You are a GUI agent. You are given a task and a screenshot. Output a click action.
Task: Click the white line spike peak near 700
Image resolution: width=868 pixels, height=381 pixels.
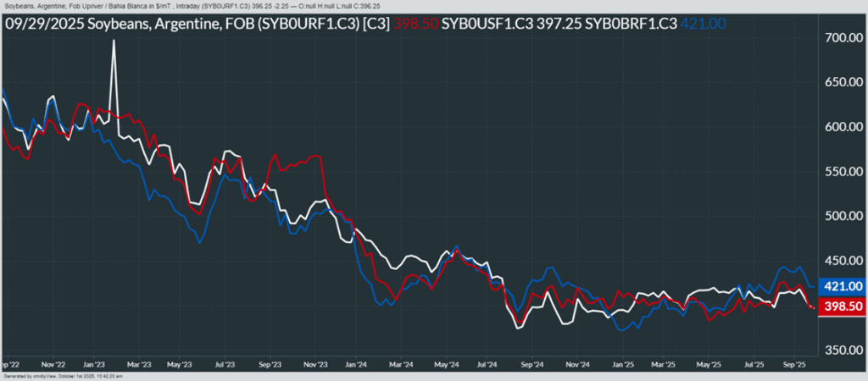[x=114, y=41]
